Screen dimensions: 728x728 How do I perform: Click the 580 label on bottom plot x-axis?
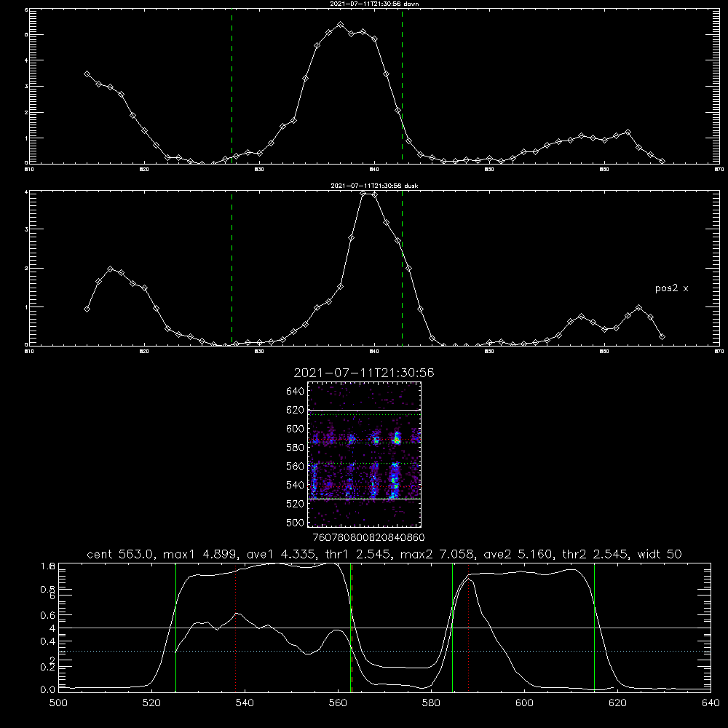coord(431,703)
